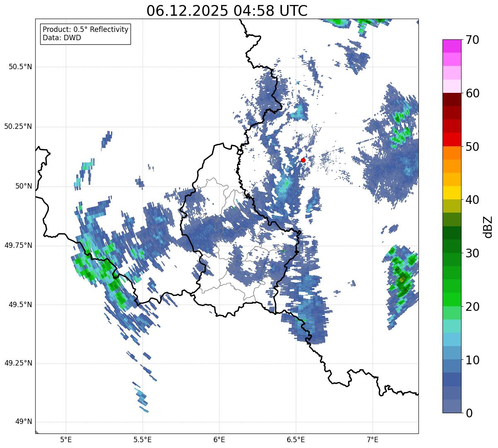Click the latitude label 49.25°N
This screenshot has width=498, height=448.
click(x=18, y=363)
